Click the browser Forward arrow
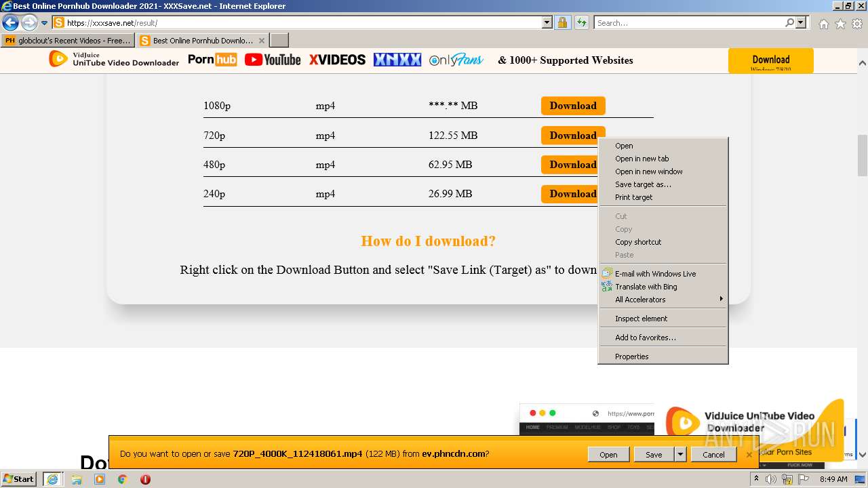 (x=29, y=23)
